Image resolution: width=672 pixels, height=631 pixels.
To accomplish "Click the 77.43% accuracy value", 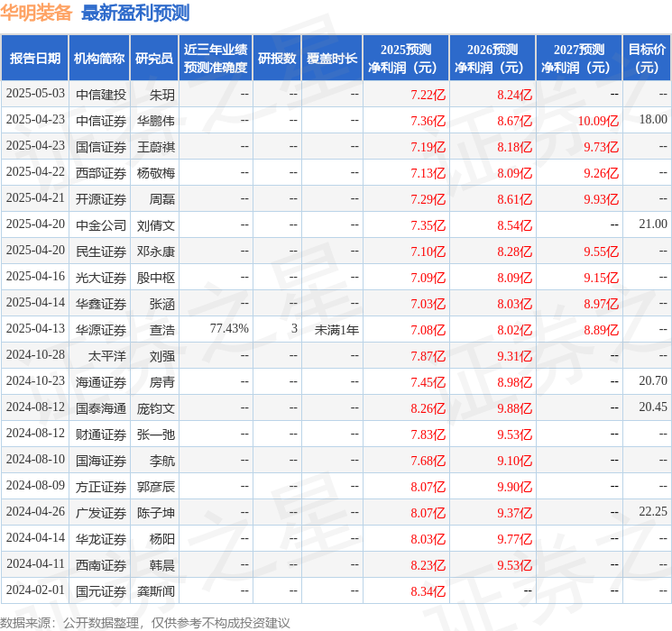I will (x=229, y=328).
